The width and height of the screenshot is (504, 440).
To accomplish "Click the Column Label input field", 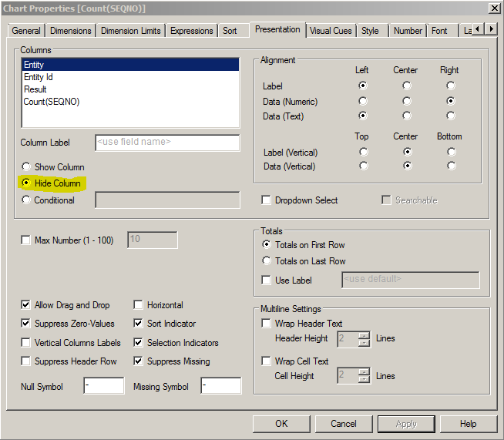I will [167, 143].
